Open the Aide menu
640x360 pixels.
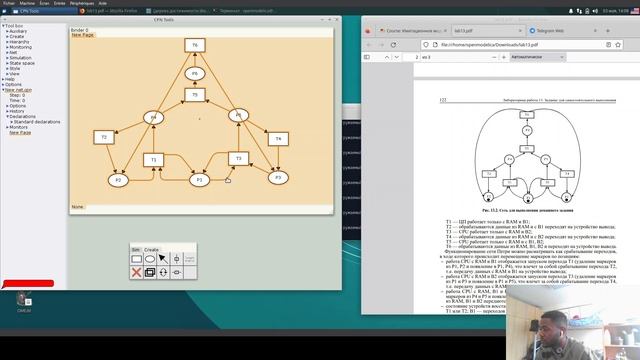click(102, 3)
